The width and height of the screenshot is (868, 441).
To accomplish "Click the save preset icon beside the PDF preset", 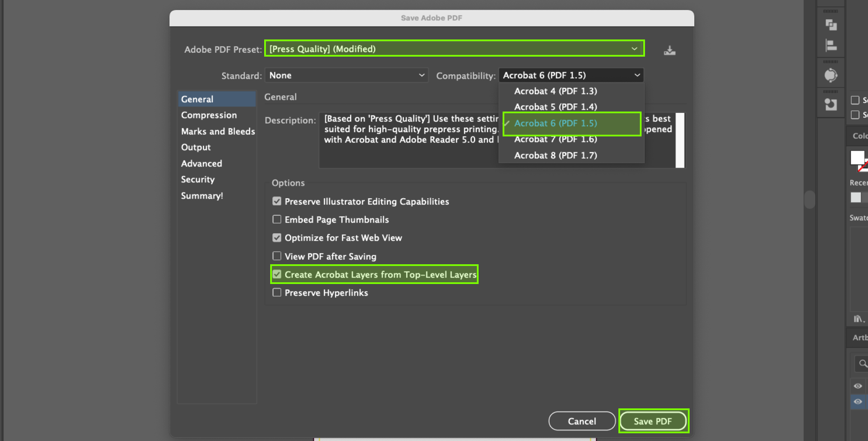I will (x=669, y=51).
